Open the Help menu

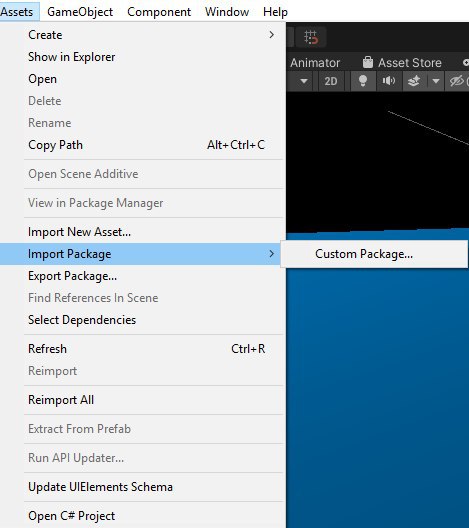click(x=275, y=12)
